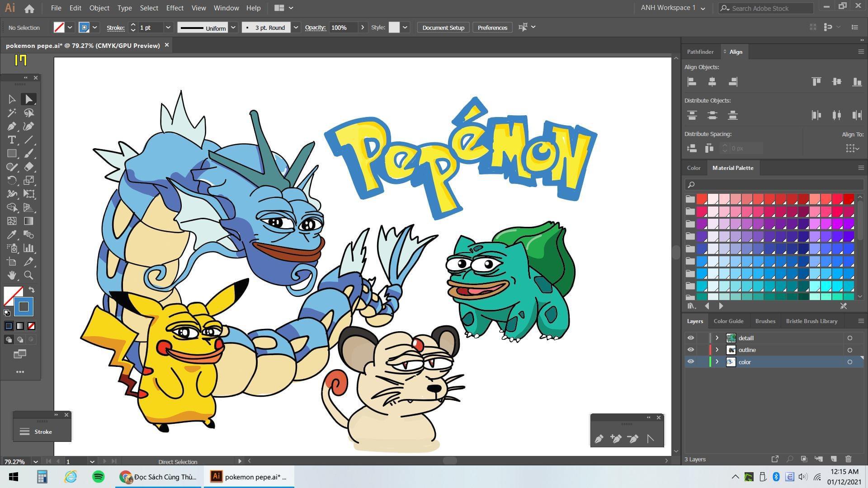
Task: Select the black arrow Selection tool
Action: point(12,99)
